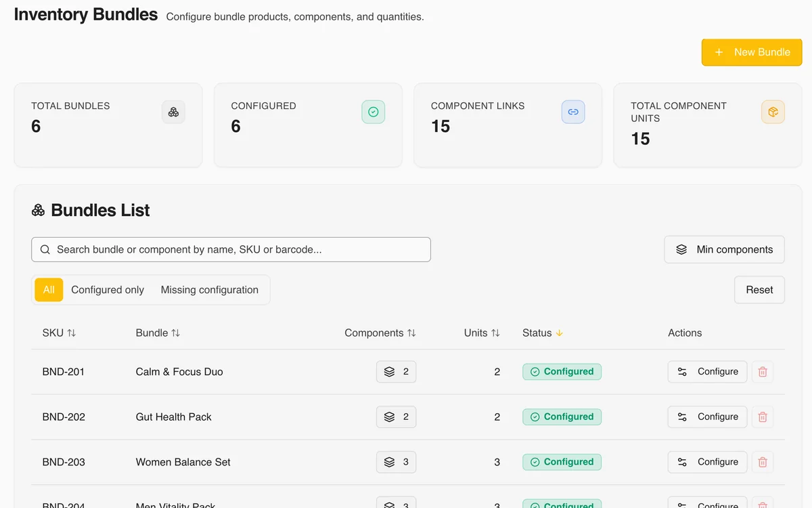This screenshot has width=812, height=508.
Task: Click the BND-203 SKU cell
Action: tap(64, 462)
